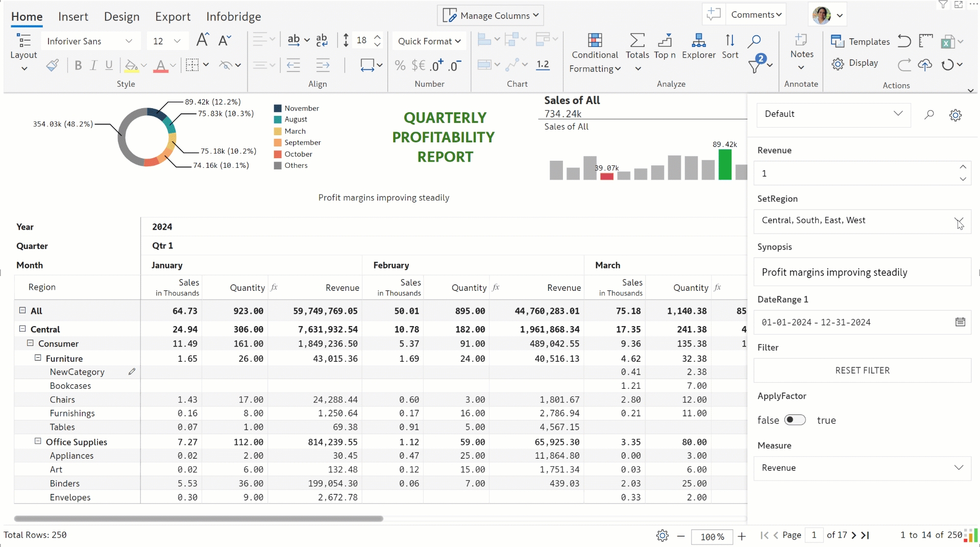
Task: Open the DateRange calendar picker
Action: pos(960,322)
